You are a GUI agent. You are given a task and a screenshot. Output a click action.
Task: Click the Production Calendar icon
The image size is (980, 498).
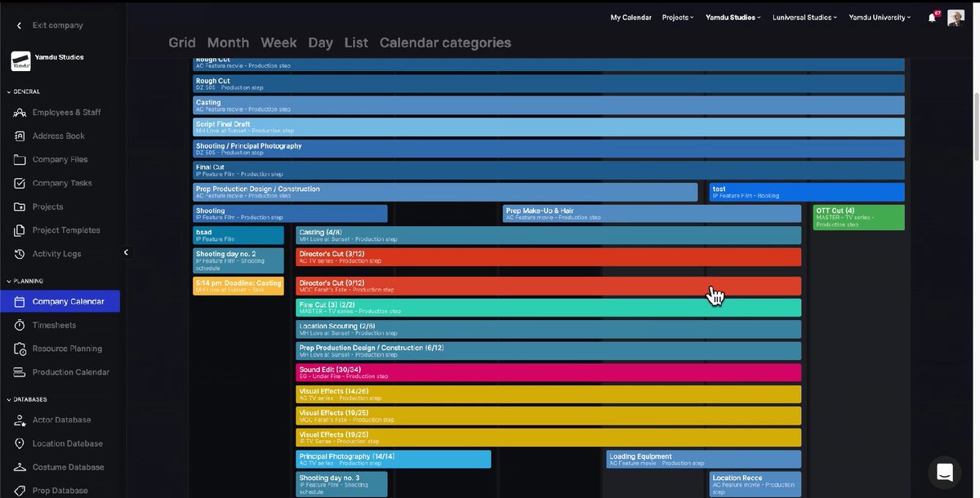tap(20, 372)
